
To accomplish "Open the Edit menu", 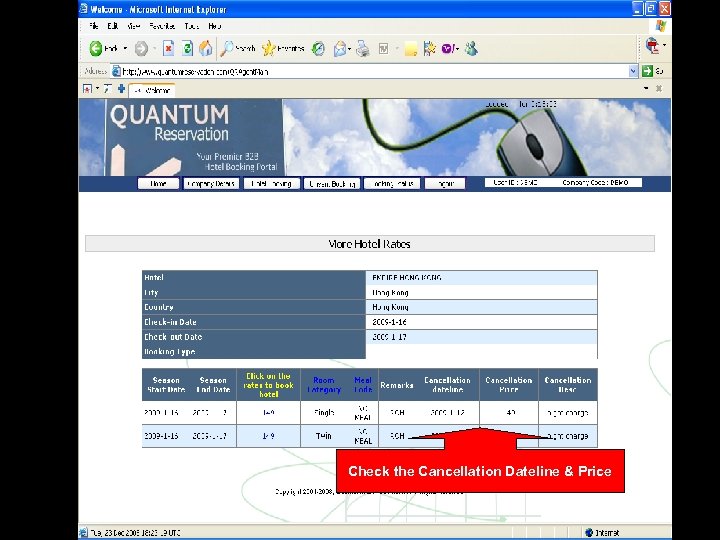I will pyautogui.click(x=112, y=26).
